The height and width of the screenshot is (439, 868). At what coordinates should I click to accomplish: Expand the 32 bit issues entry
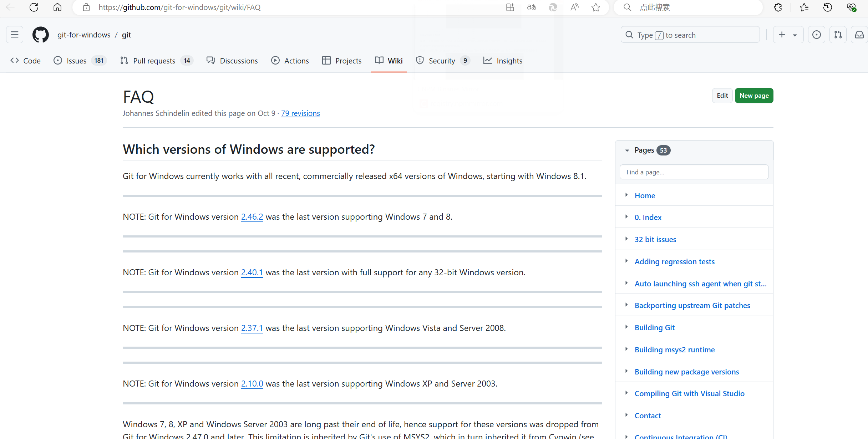coord(626,239)
